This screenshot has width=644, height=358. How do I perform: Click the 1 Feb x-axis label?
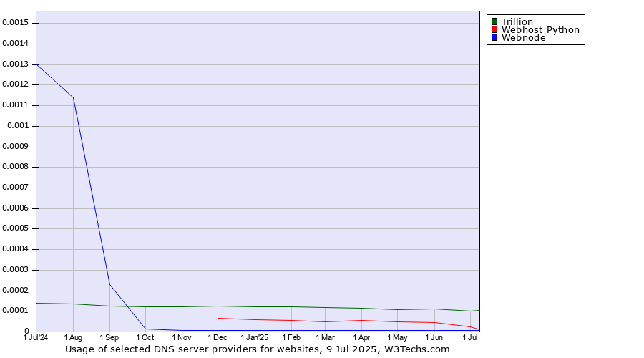[x=291, y=337]
